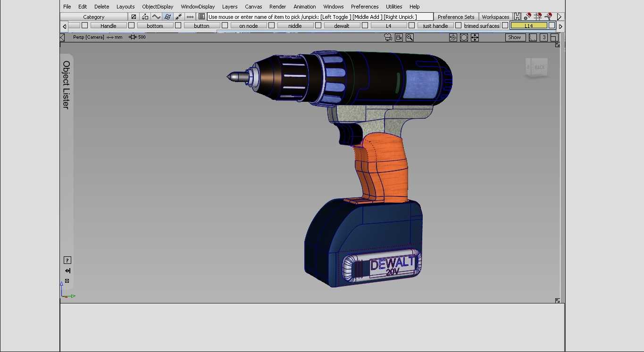Toggle visibility box left of on node layer

(x=225, y=25)
